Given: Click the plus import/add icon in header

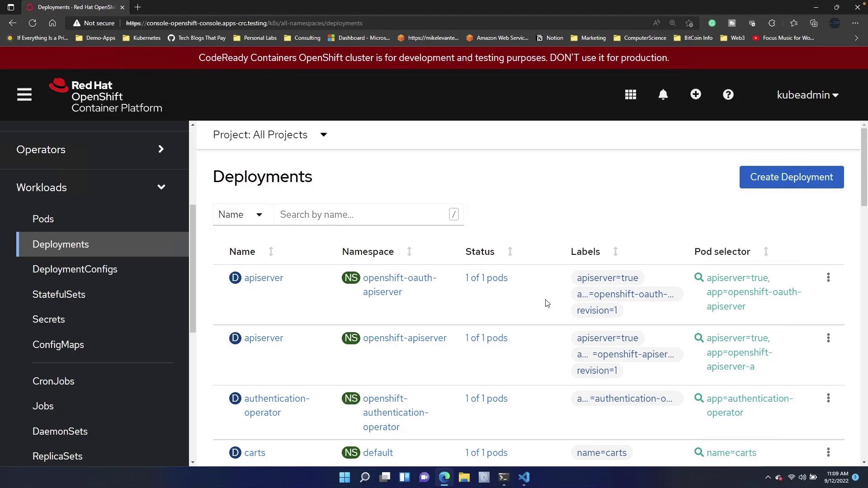Looking at the screenshot, I should (696, 94).
